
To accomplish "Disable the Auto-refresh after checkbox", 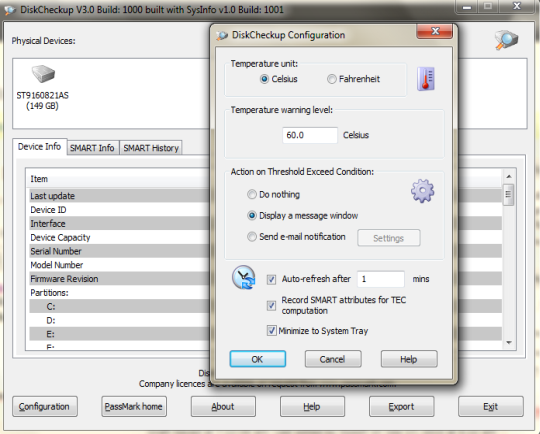I will [x=271, y=279].
